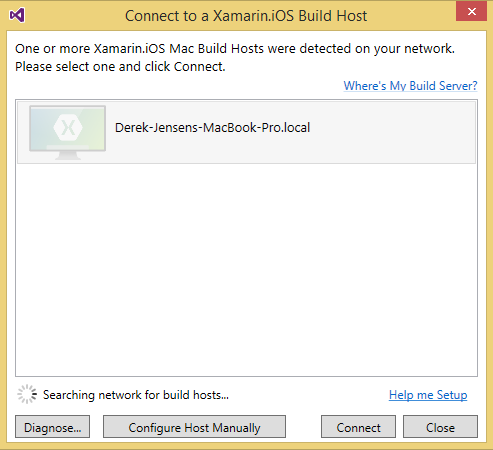Image resolution: width=493 pixels, height=450 pixels.
Task: Click the Visual Studio logo in title bar
Action: pos(17,15)
